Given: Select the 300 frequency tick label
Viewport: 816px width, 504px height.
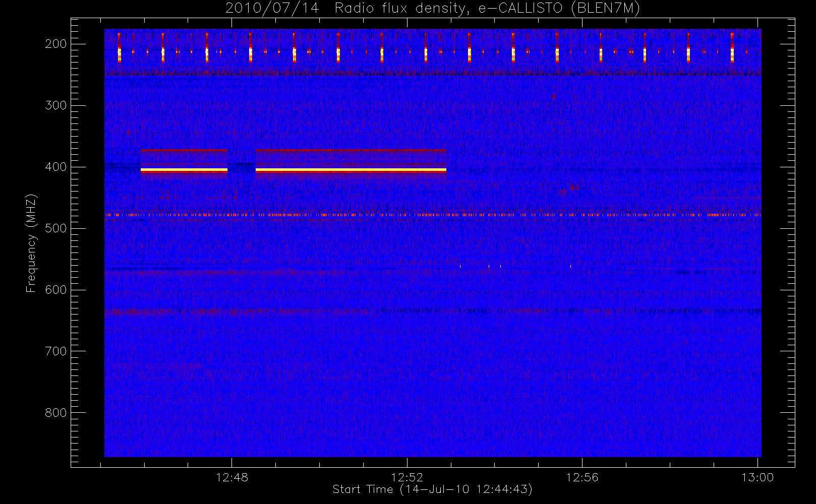Looking at the screenshot, I should (56, 105).
